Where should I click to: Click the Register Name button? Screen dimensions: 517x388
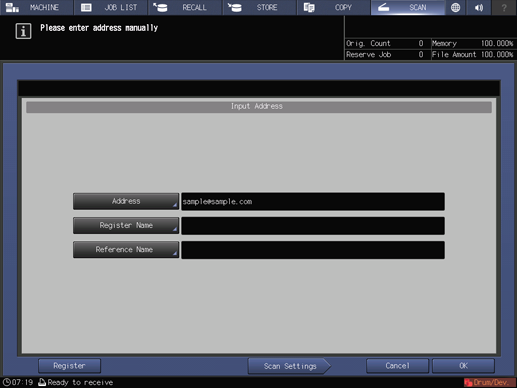(126, 226)
